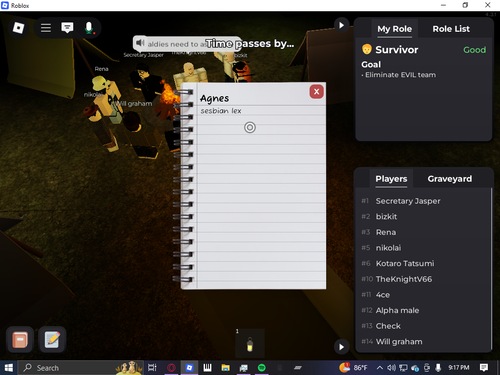Viewport: 500px width, 375px height.
Task: Show hidden system tray icons
Action: pos(380,368)
